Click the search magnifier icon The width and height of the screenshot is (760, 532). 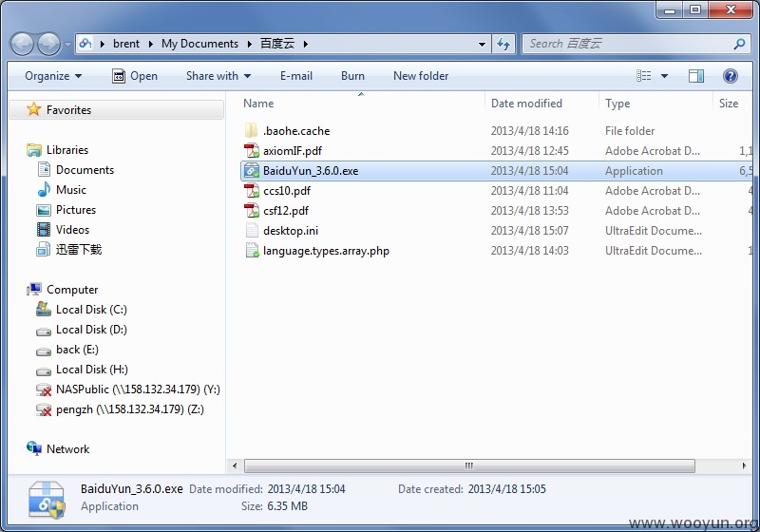click(740, 44)
